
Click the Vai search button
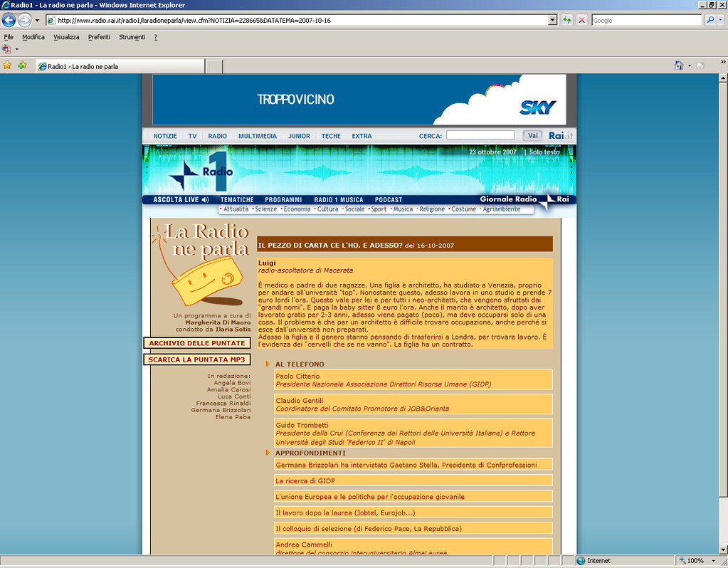point(532,135)
